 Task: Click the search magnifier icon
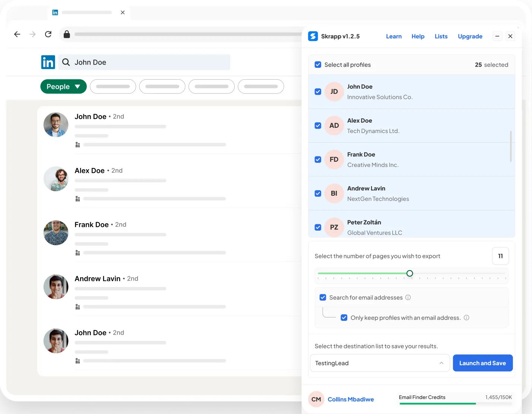click(x=66, y=62)
